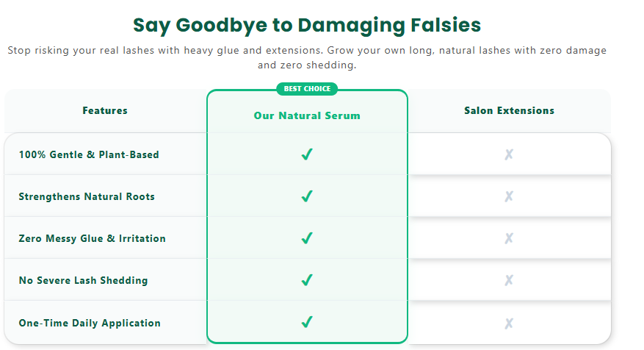This screenshot has width=644, height=350.
Task: Click the Strengthens Natural Roots feature label
Action: (87, 196)
